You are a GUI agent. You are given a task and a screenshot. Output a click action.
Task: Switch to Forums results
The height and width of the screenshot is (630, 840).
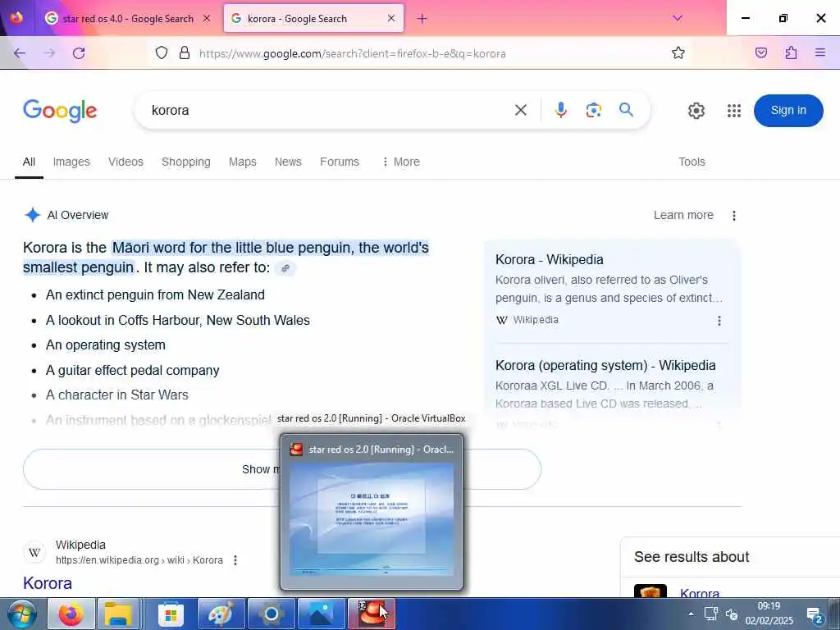click(339, 162)
